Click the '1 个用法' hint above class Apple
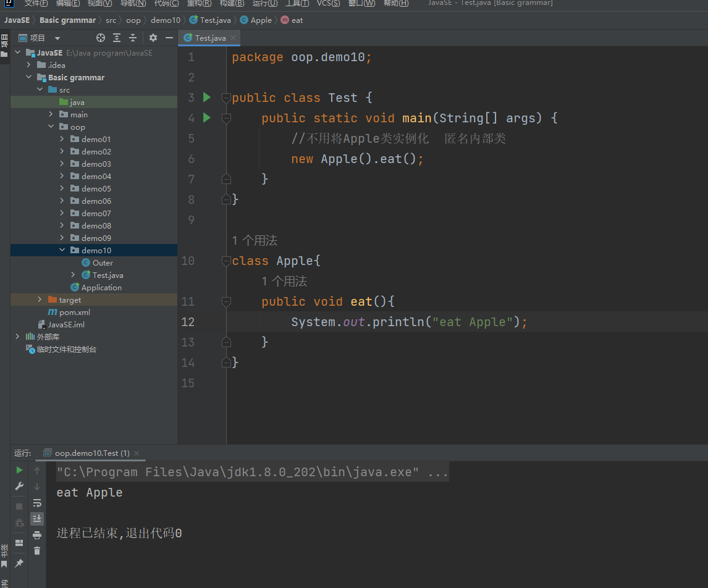 point(255,240)
